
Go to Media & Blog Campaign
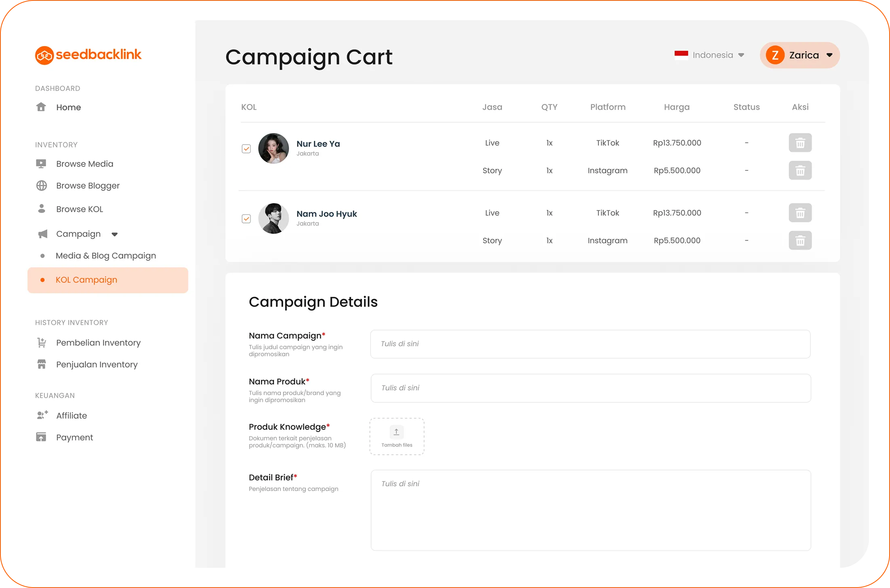point(105,256)
